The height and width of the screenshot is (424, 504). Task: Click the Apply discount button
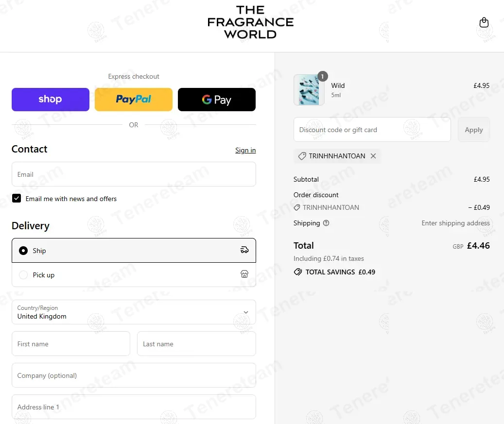pyautogui.click(x=474, y=130)
